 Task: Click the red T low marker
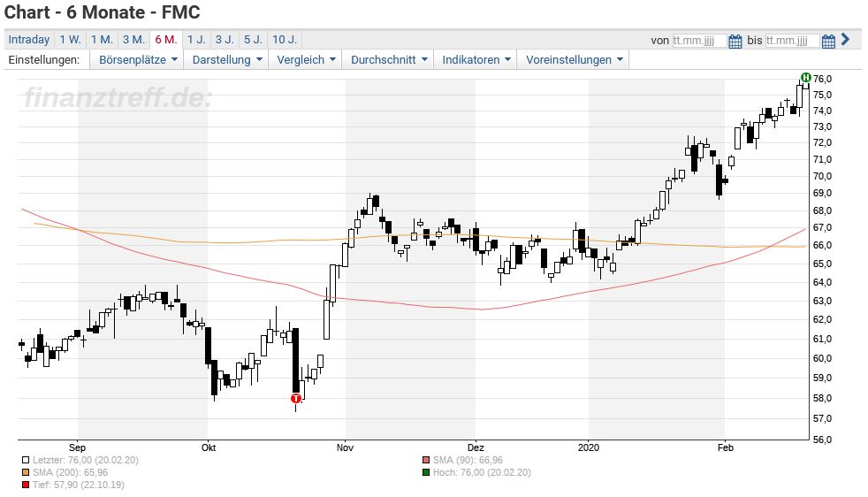tap(296, 398)
